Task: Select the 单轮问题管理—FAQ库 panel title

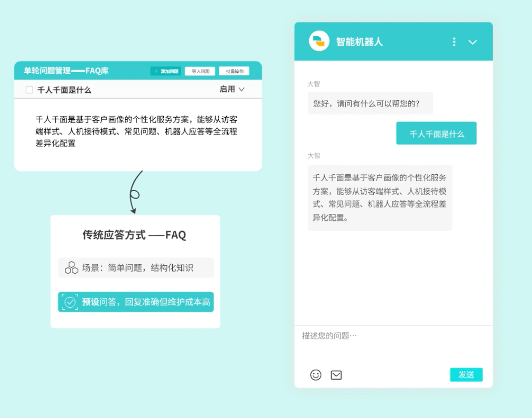Action: pyautogui.click(x=66, y=70)
